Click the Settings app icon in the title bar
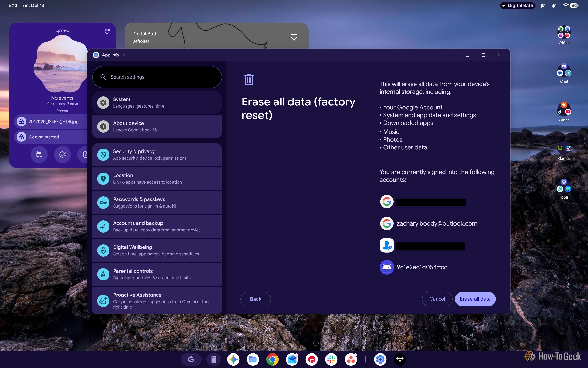Image resolution: width=588 pixels, height=368 pixels. coord(96,55)
